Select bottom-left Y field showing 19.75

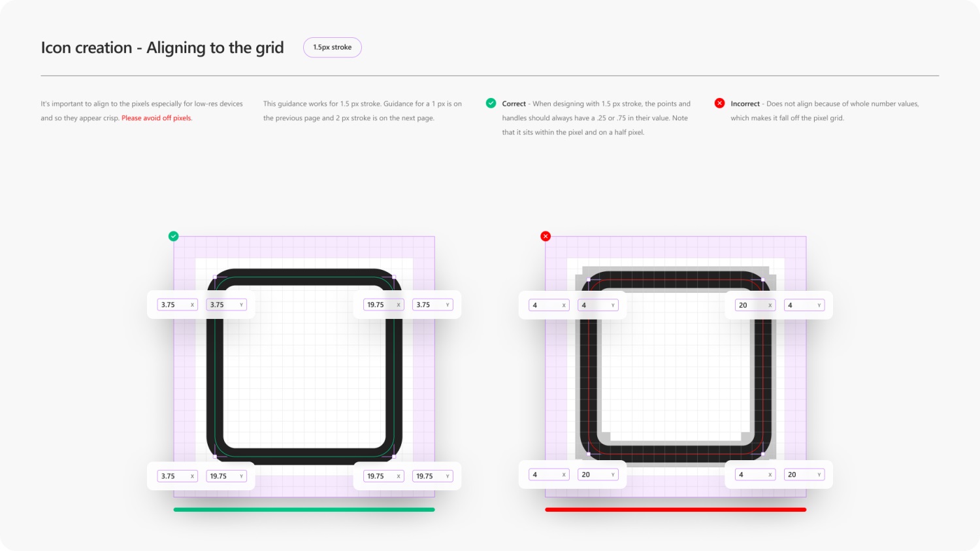point(227,476)
